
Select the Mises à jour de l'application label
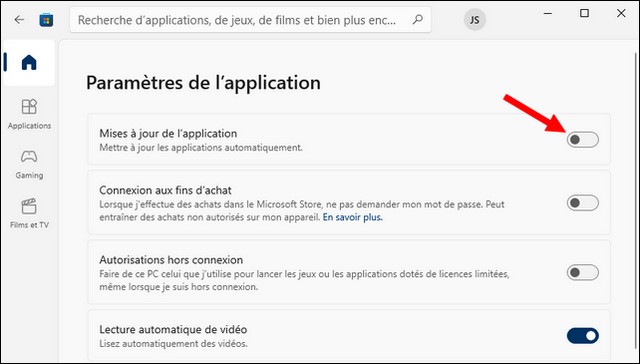pyautogui.click(x=168, y=133)
